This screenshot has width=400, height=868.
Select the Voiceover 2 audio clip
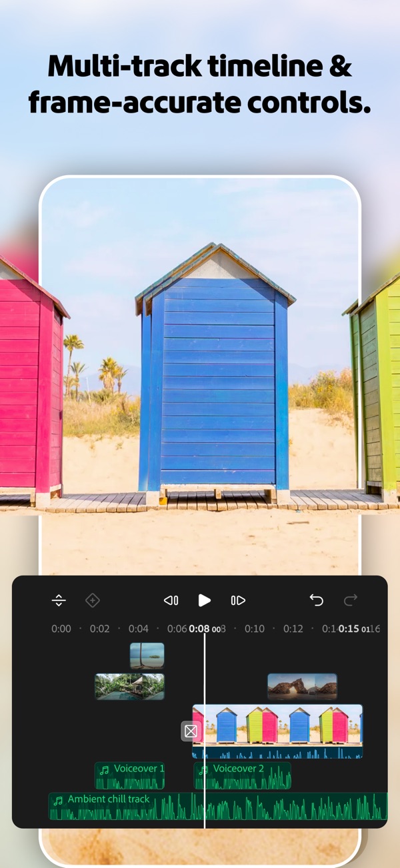242,775
